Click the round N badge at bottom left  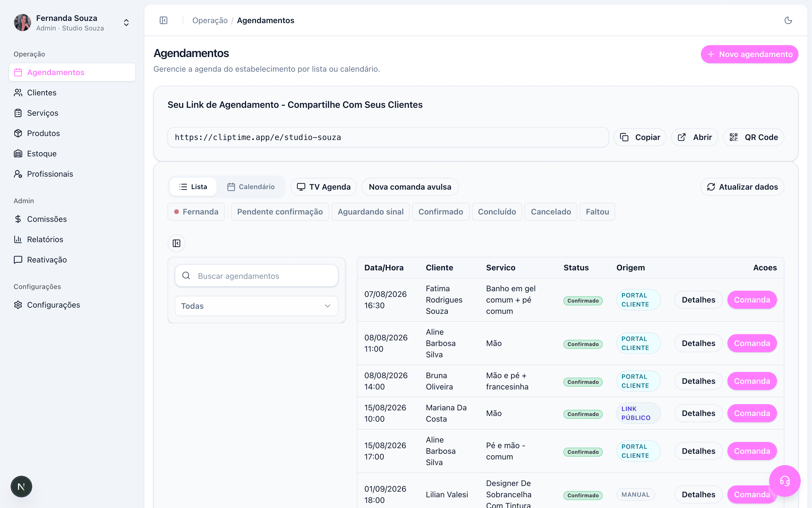point(21,486)
